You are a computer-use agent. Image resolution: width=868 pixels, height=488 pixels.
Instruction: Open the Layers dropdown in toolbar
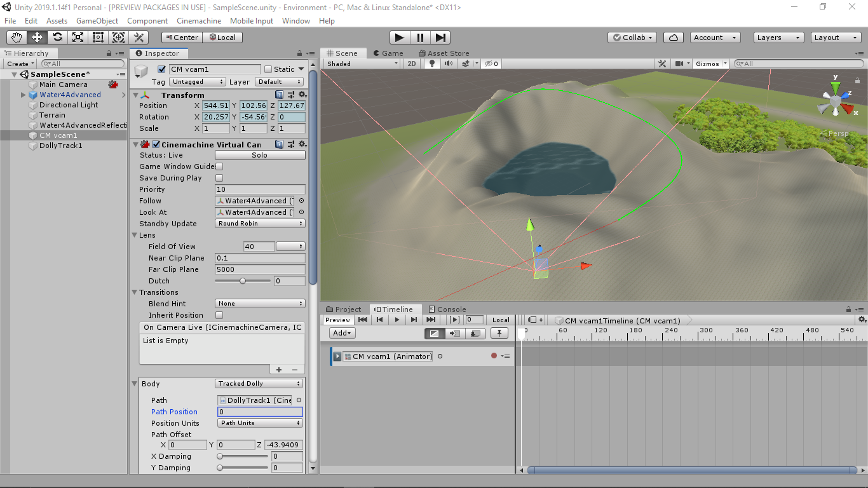pyautogui.click(x=779, y=37)
